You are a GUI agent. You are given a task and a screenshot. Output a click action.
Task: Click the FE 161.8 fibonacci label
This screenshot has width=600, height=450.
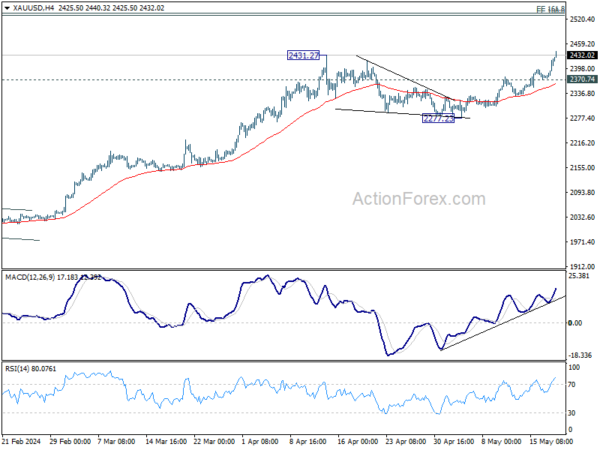(550, 10)
